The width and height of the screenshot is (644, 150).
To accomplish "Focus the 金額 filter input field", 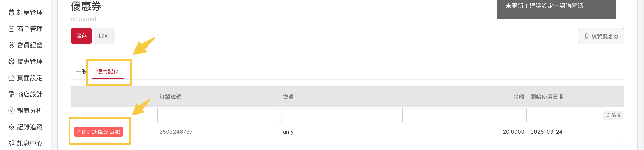I will (466, 115).
